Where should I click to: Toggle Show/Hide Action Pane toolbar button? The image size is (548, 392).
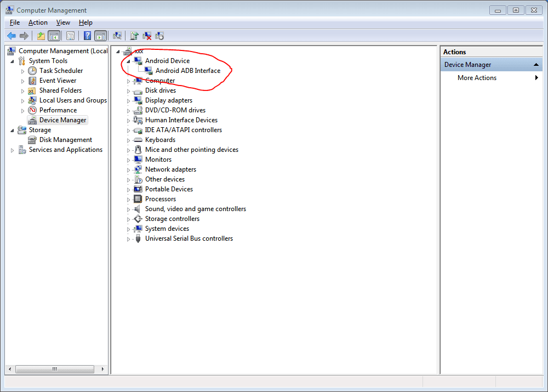click(101, 36)
